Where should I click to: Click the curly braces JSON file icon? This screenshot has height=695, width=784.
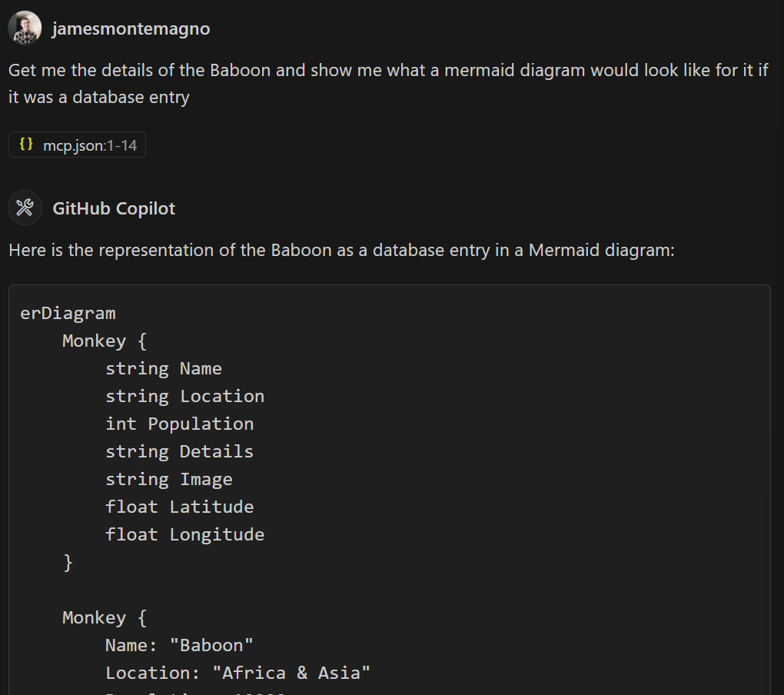point(26,144)
